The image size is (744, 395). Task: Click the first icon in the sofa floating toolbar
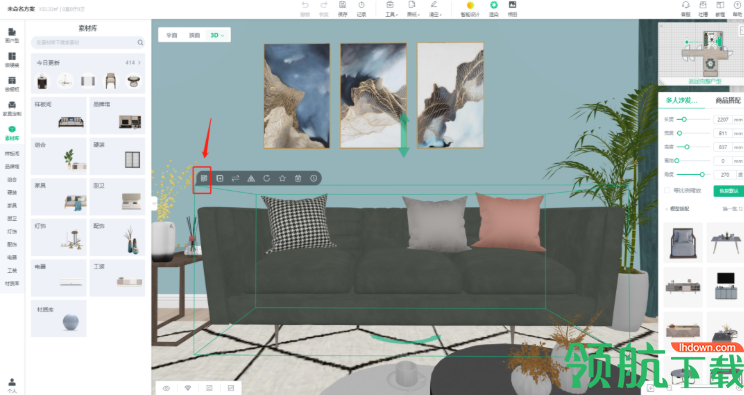point(204,178)
